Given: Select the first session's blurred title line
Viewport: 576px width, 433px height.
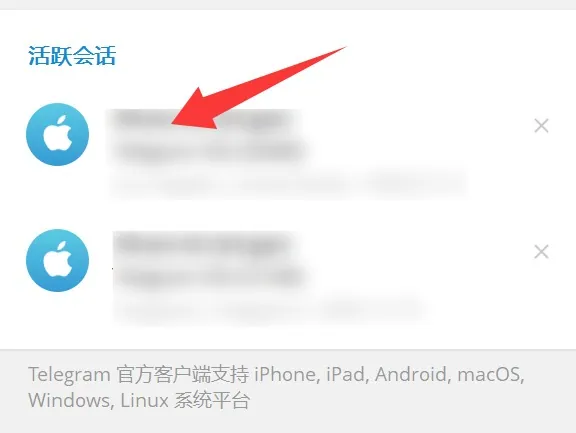Looking at the screenshot, I should click(x=204, y=120).
